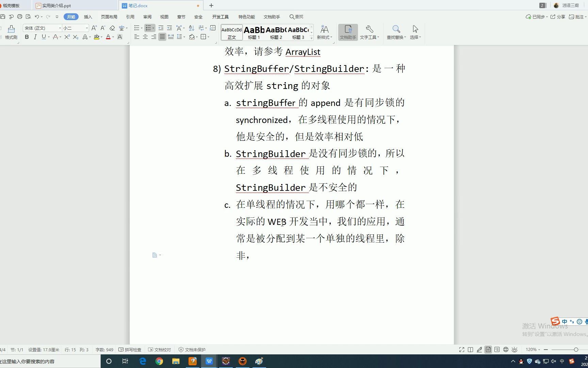Click the distributed alignment icon
This screenshot has width=588, height=368.
(x=171, y=37)
